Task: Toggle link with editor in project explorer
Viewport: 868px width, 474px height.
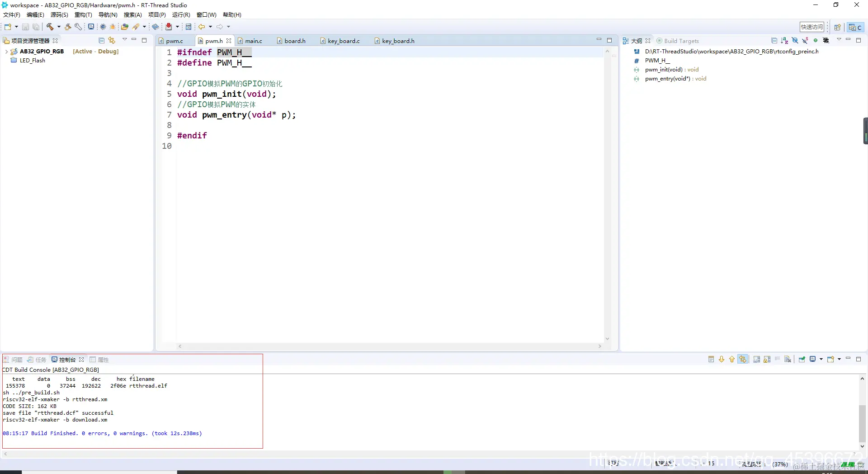Action: [x=112, y=41]
